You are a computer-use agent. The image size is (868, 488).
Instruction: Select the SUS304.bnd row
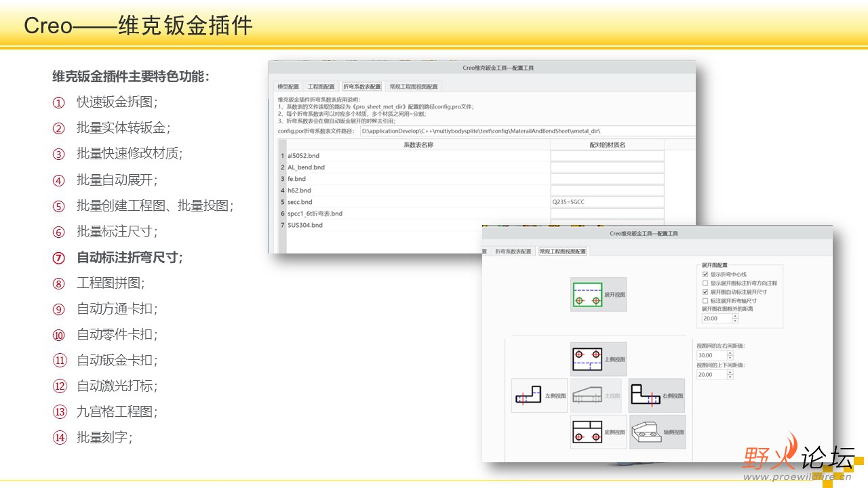(418, 225)
